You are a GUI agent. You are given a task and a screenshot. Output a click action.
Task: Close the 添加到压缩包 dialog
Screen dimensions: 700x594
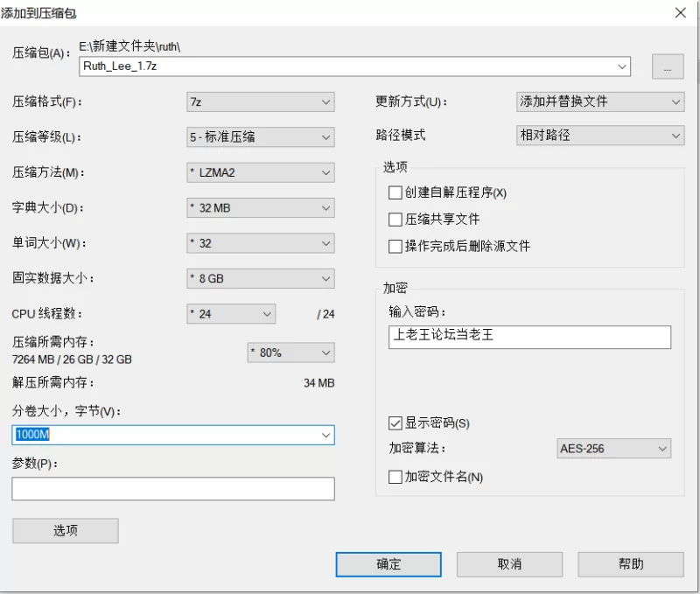pyautogui.click(x=681, y=12)
